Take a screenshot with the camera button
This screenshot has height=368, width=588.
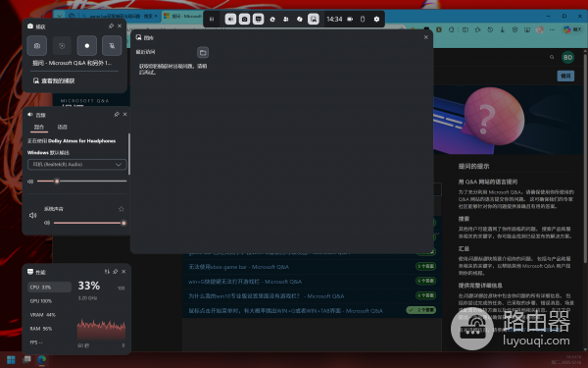pyautogui.click(x=37, y=45)
